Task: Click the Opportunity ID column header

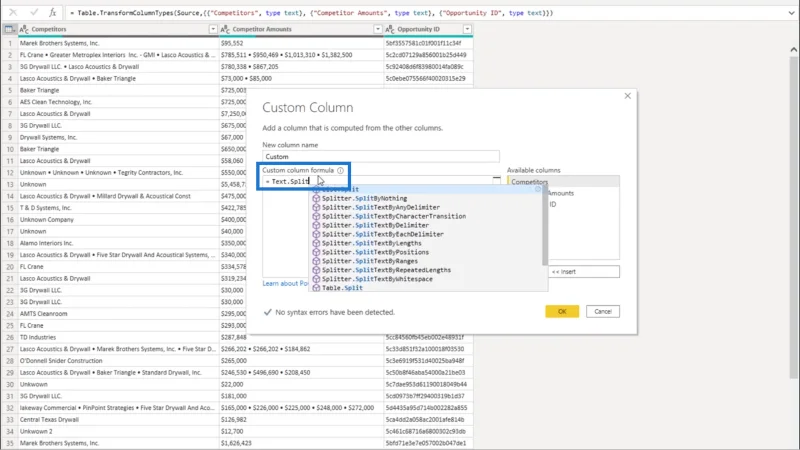Action: [x=428, y=29]
